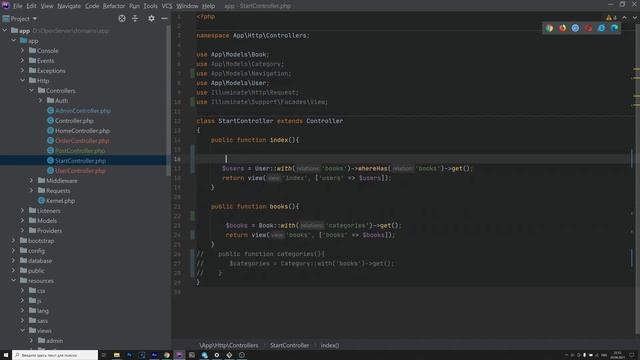This screenshot has width=640, height=360.
Task: Open the Edit menu
Action: (x=31, y=6)
